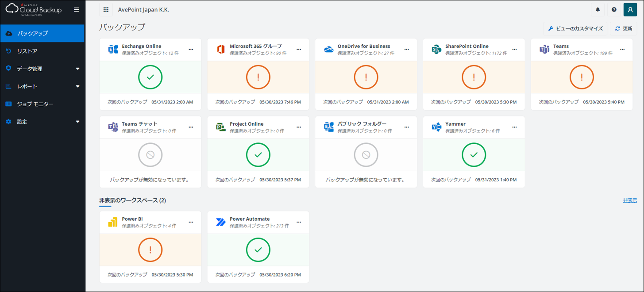Click Power Automate next backup 05/30/2023 6:20 PM
Screen dimensions: 644x292
[280, 275]
